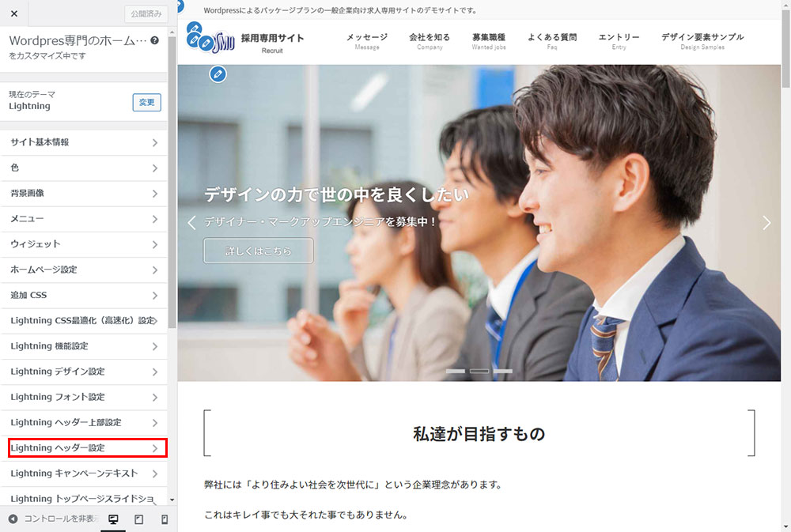The height and width of the screenshot is (532, 791).
Task: Click the edit pencil icon above the slider image
Action: [x=218, y=74]
